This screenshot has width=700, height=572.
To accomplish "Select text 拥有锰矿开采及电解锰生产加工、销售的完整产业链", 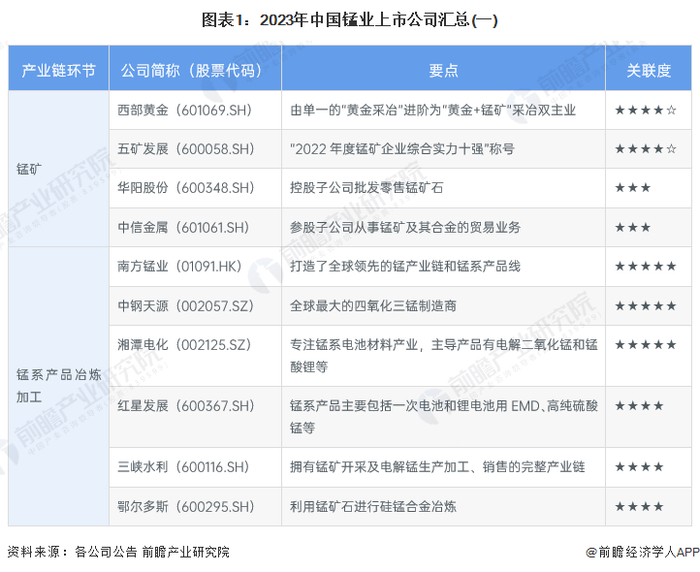I will click(x=438, y=467).
